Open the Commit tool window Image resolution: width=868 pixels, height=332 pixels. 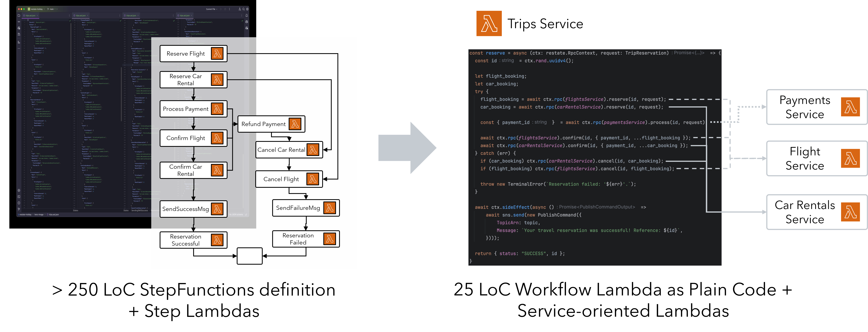click(x=19, y=22)
